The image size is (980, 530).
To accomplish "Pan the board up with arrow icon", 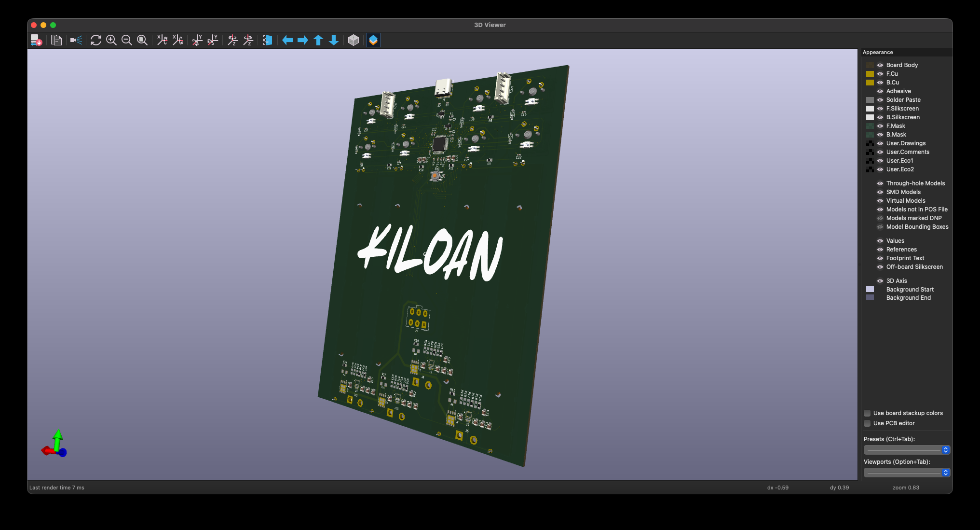I will click(x=318, y=40).
